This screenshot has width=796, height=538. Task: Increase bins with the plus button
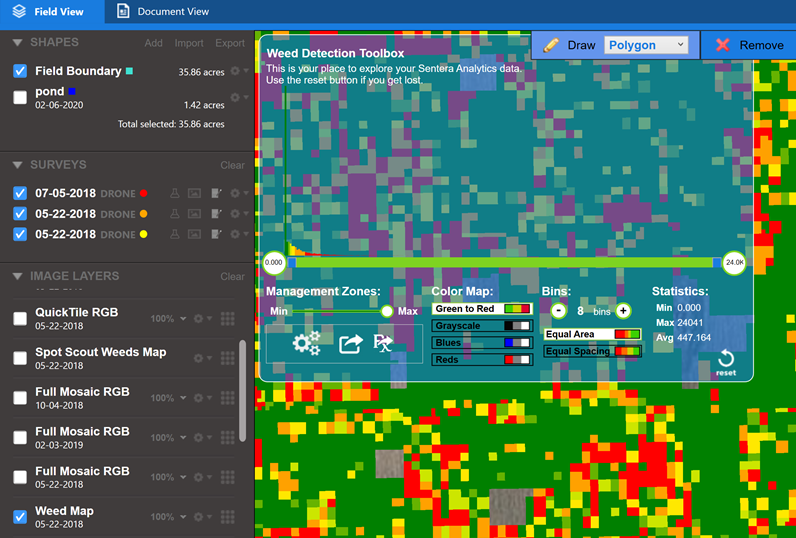pyautogui.click(x=623, y=311)
